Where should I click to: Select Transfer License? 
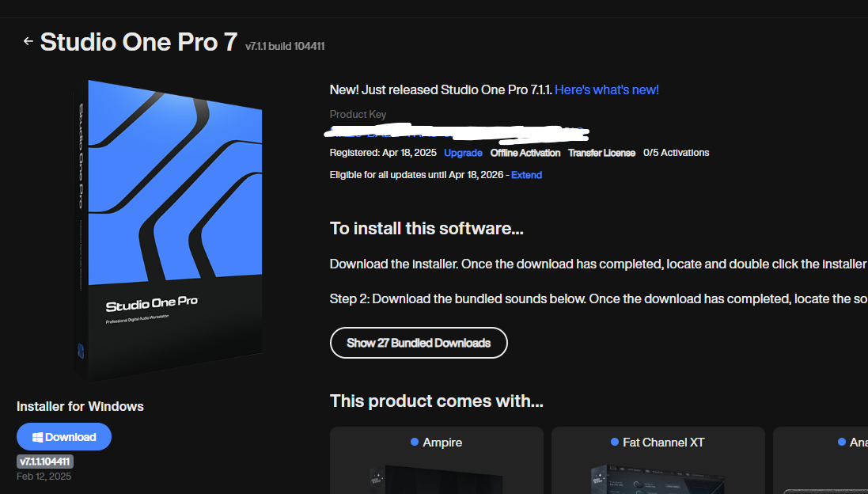[x=601, y=153]
